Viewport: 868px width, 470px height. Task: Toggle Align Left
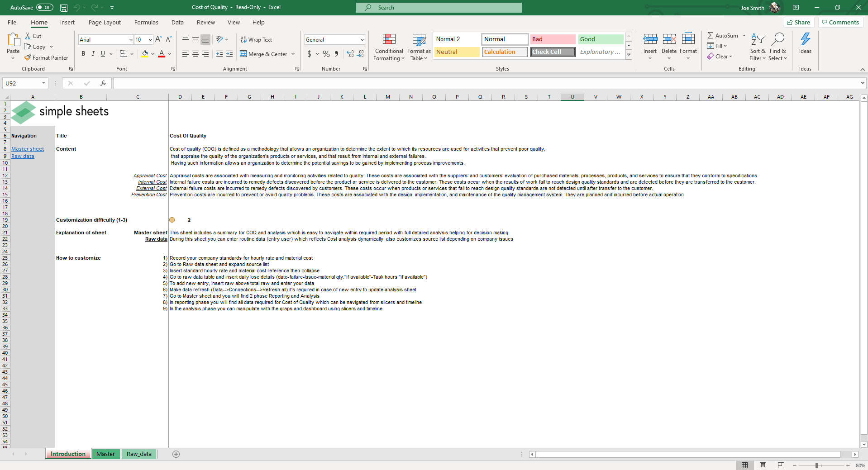click(x=186, y=54)
